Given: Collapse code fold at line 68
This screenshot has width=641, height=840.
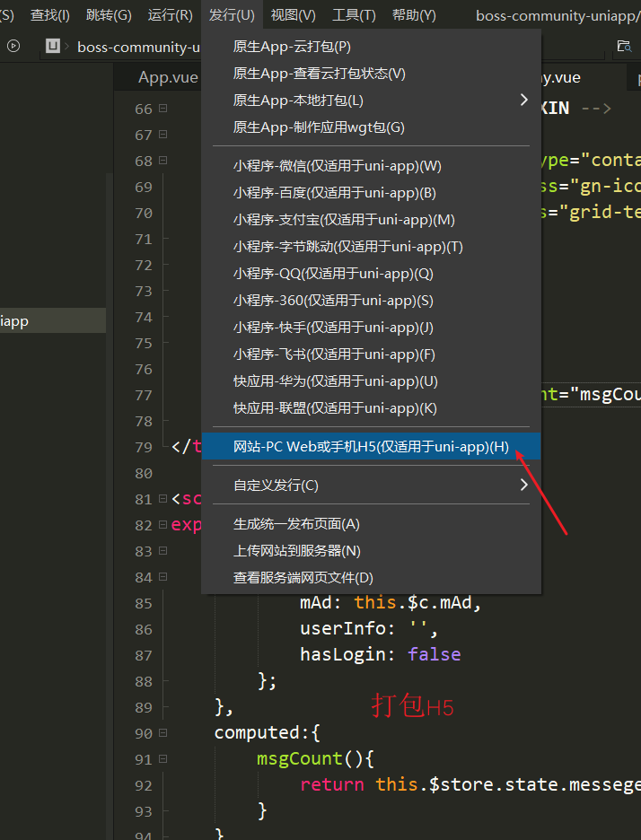Looking at the screenshot, I should point(162,160).
